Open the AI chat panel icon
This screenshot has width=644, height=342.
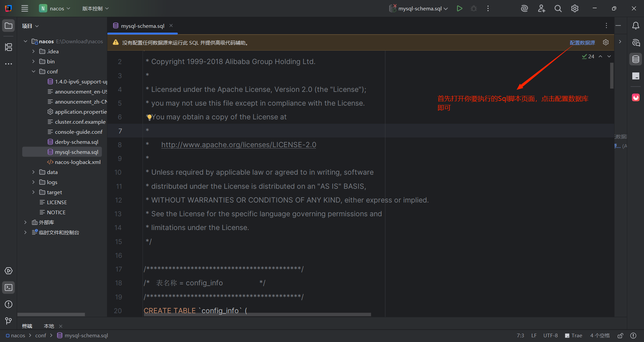(x=636, y=43)
